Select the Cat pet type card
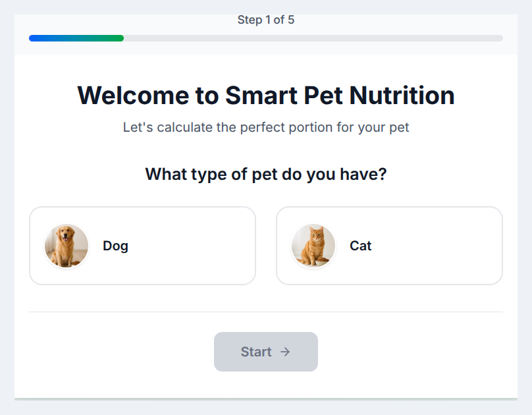The image size is (532, 415). (x=389, y=246)
